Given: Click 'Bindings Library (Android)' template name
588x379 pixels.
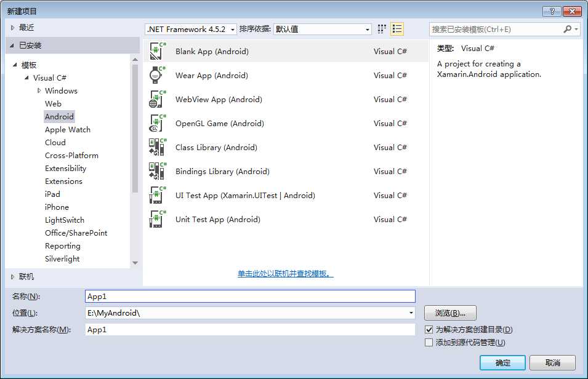Looking at the screenshot, I should click(x=222, y=172).
